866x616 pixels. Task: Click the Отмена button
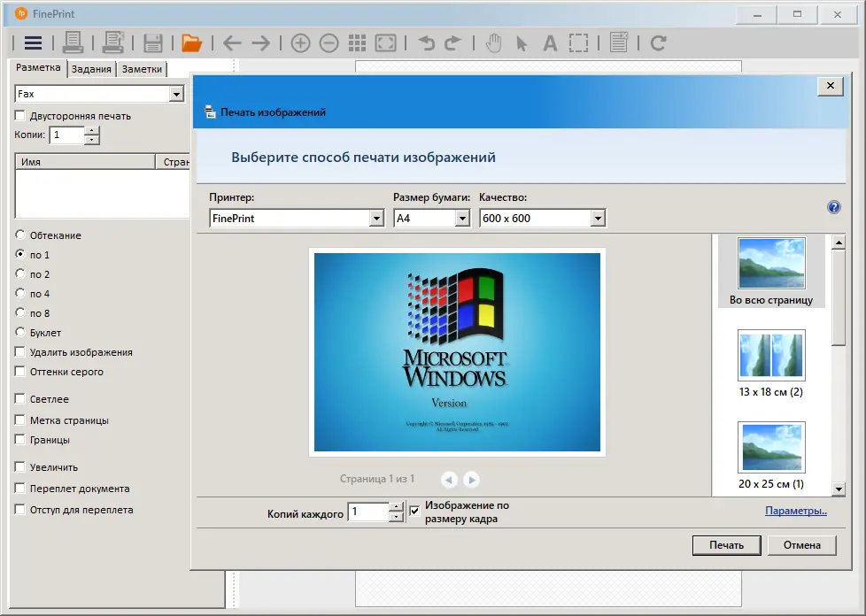click(802, 545)
